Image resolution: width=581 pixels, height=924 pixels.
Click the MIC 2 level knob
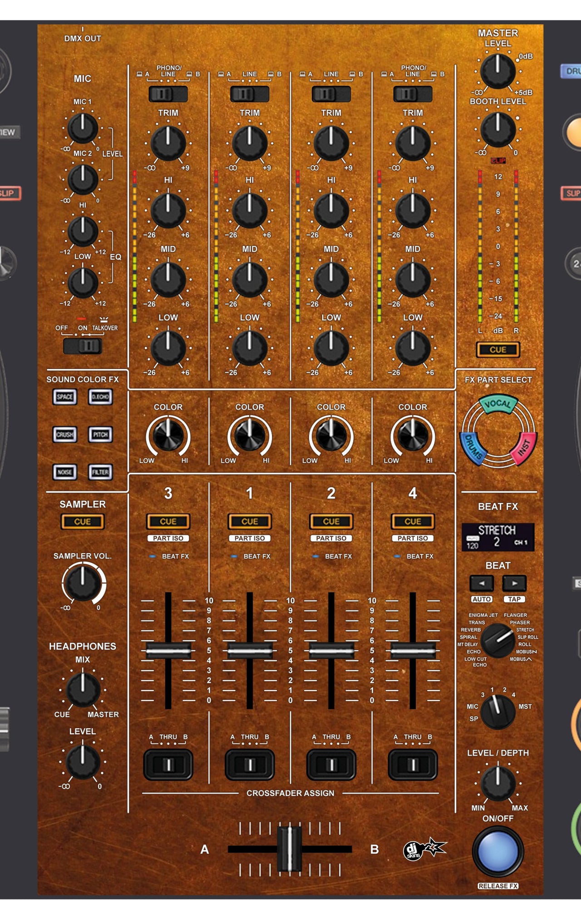point(83,179)
